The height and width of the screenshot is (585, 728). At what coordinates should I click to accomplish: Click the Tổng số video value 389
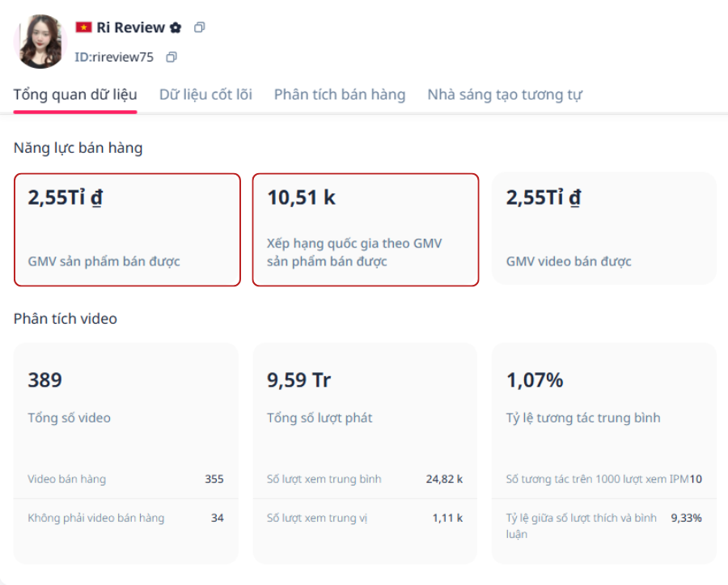[45, 380]
